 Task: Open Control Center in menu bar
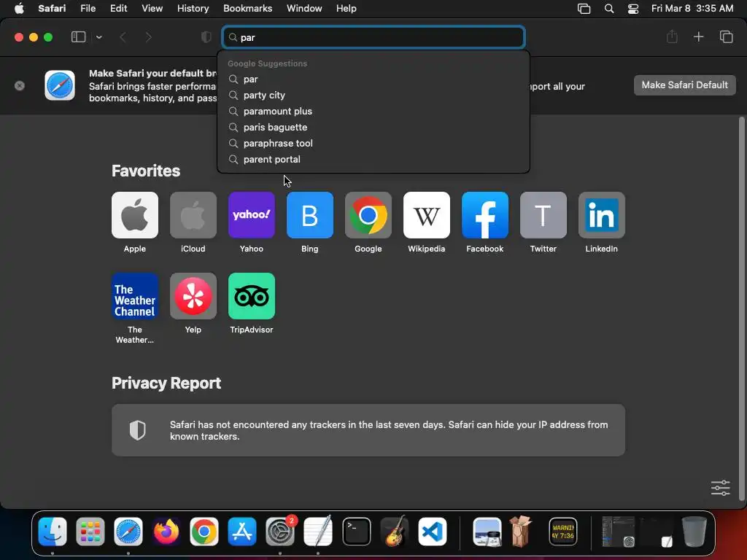click(x=632, y=8)
